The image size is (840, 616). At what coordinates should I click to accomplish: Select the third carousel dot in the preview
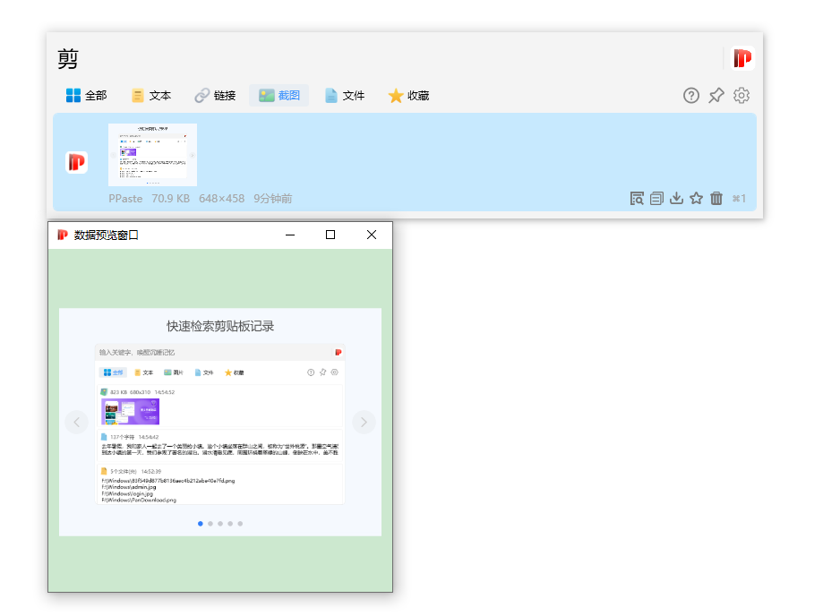coord(220,524)
